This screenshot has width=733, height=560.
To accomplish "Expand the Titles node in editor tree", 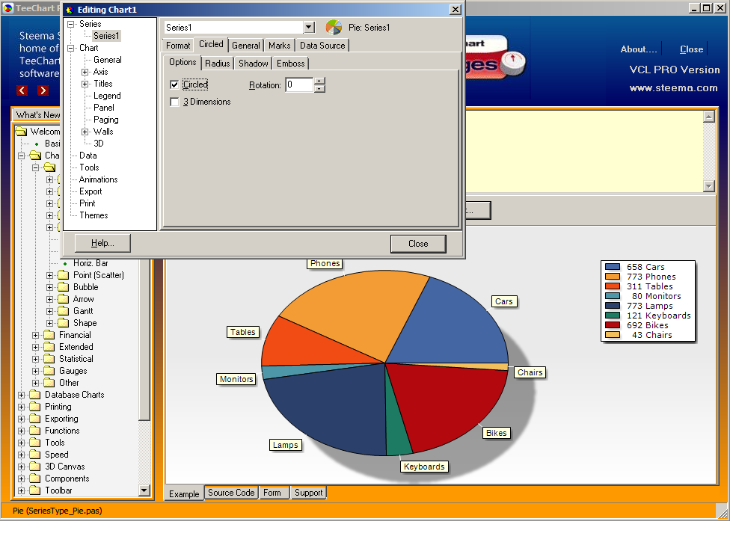I will point(85,84).
